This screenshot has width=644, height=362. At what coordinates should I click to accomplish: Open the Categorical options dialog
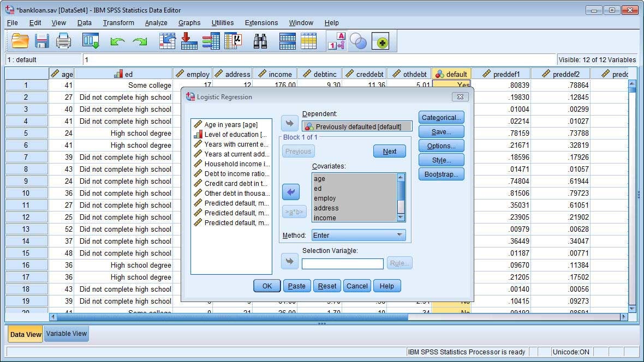(x=441, y=117)
